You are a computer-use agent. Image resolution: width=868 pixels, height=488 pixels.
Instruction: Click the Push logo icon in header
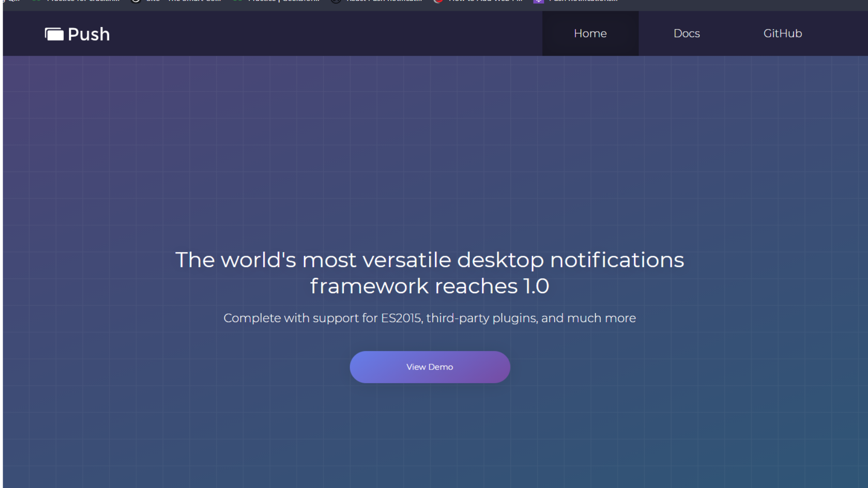tap(54, 34)
